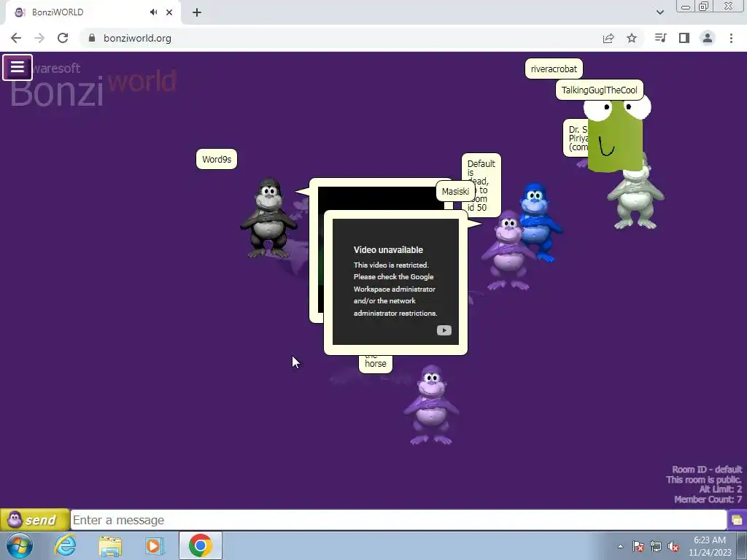The image size is (747, 560).
Task: Click the address bar URL
Action: [x=138, y=38]
